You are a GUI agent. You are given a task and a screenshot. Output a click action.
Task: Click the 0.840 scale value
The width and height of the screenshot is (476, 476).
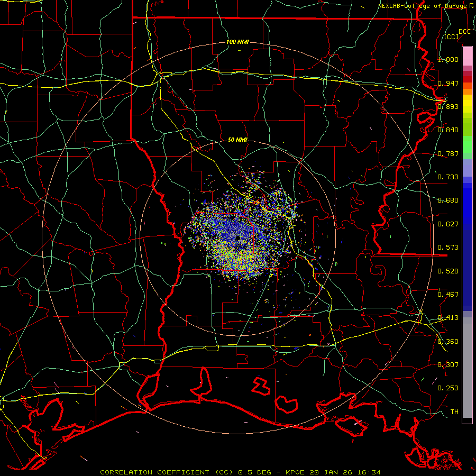448,130
